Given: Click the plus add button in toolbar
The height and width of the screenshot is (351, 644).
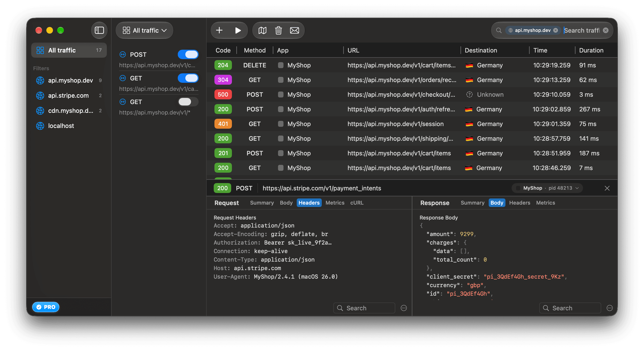Looking at the screenshot, I should point(219,30).
